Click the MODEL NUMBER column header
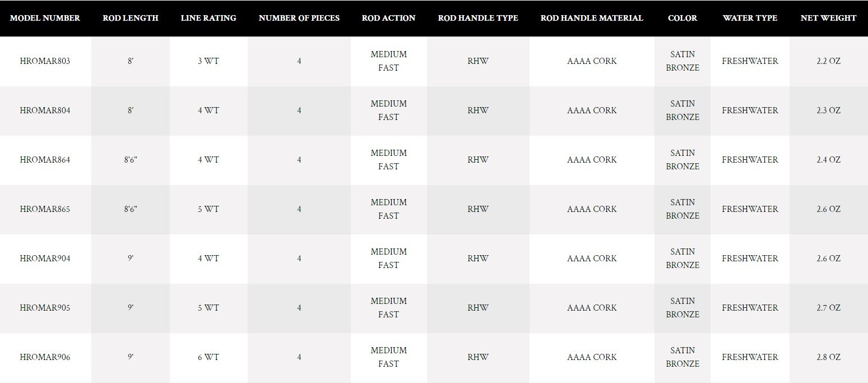The image size is (868, 383). tap(45, 18)
